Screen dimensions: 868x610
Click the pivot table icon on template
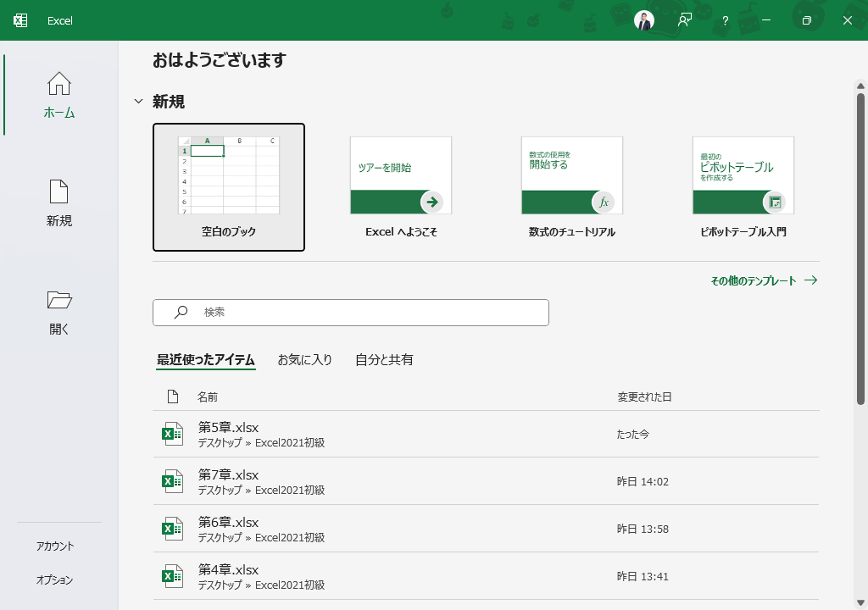click(x=775, y=202)
